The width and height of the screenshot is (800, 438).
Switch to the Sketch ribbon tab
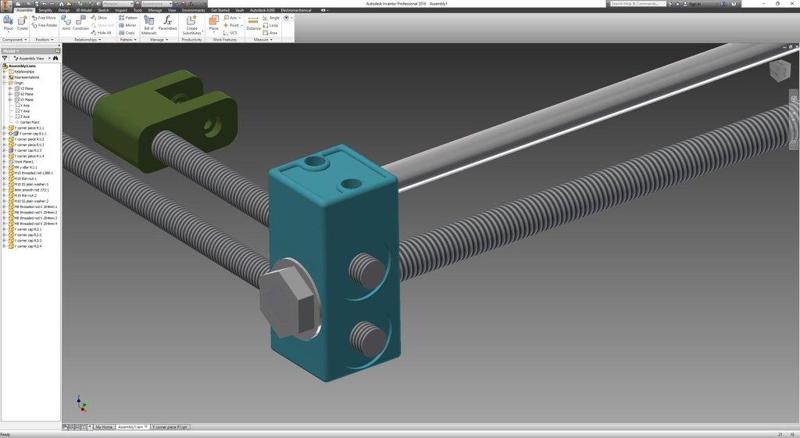(x=103, y=10)
